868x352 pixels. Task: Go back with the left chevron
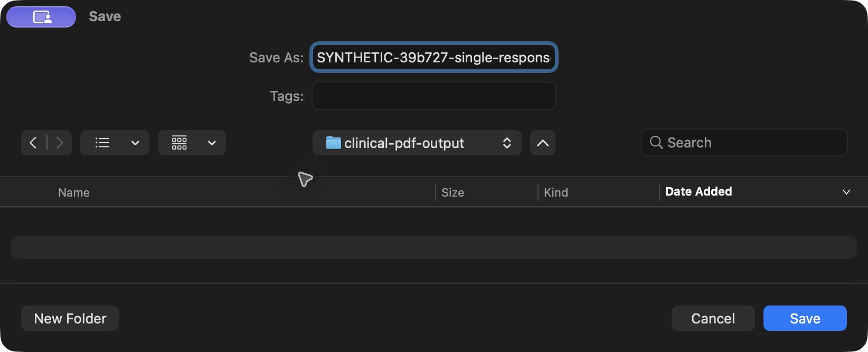pos(33,143)
